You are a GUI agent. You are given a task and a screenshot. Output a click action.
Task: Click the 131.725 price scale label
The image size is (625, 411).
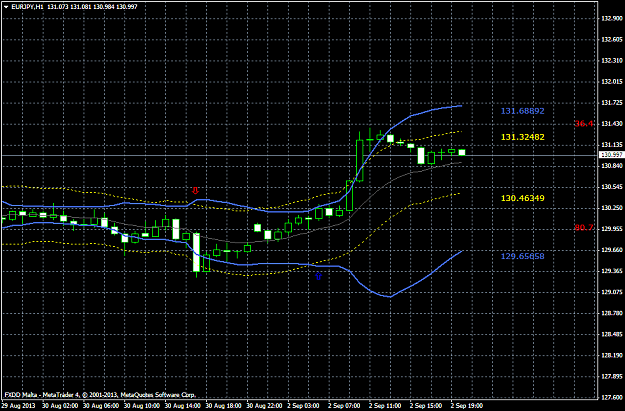click(612, 103)
